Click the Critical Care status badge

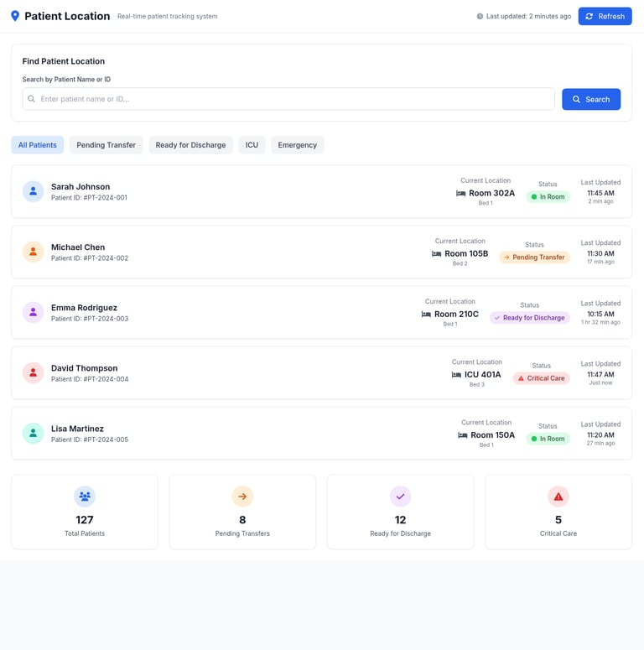pos(541,378)
